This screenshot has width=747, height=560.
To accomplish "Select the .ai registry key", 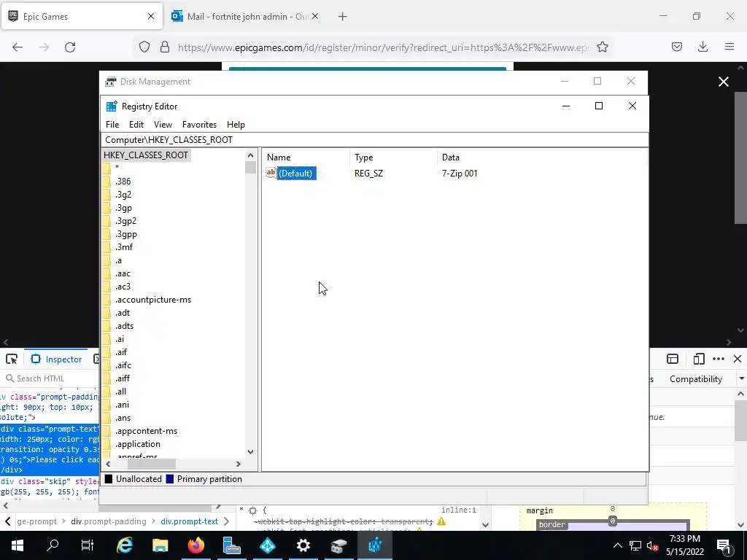I will click(x=120, y=339).
